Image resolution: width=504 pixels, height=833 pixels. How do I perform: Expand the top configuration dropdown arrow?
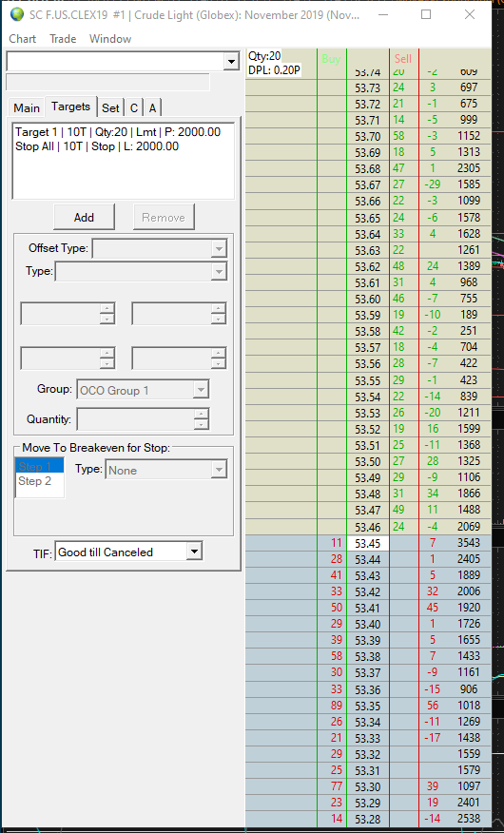[231, 62]
